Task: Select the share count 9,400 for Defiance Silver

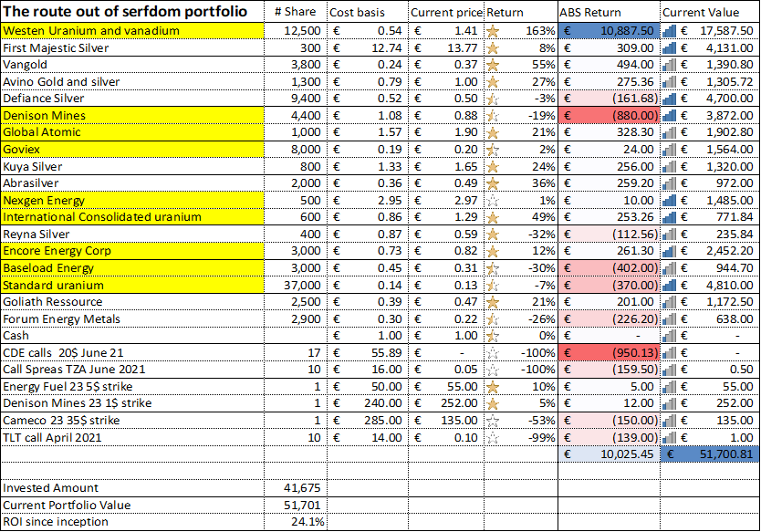Action: (x=306, y=99)
